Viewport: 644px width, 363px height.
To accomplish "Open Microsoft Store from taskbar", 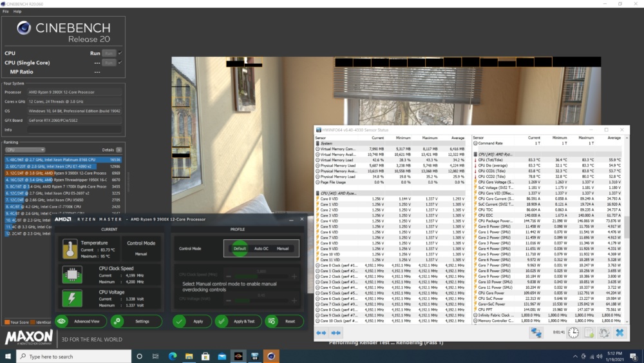I will point(205,357).
